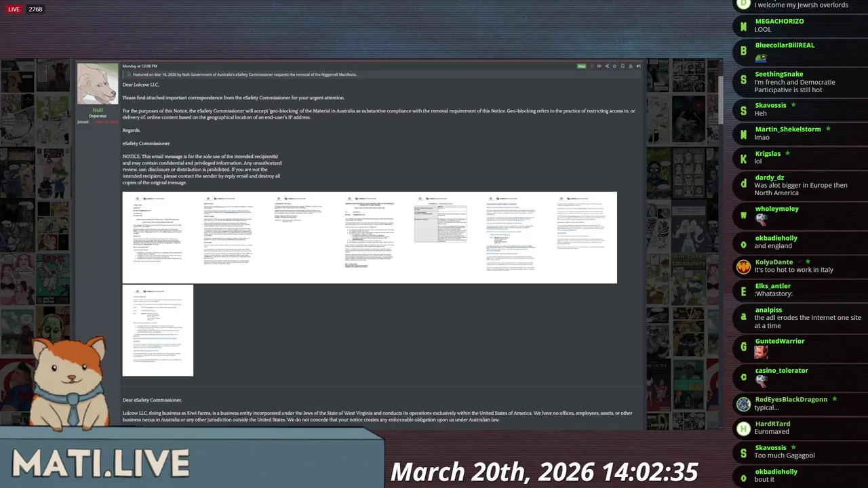Click MEGACHORIZO's green avatar in chat

(743, 26)
